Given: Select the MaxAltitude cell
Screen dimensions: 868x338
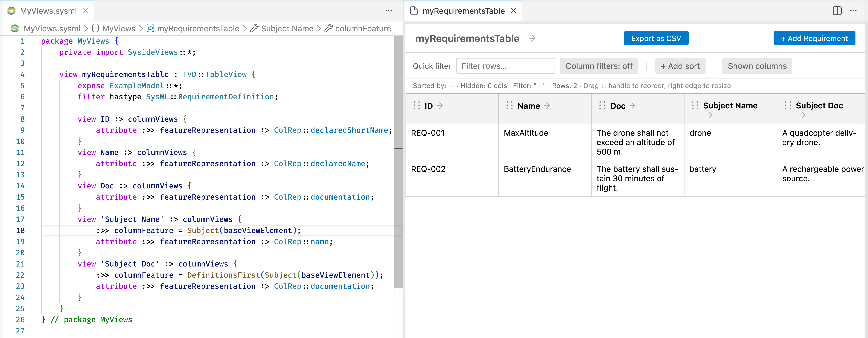Looking at the screenshot, I should tap(545, 142).
